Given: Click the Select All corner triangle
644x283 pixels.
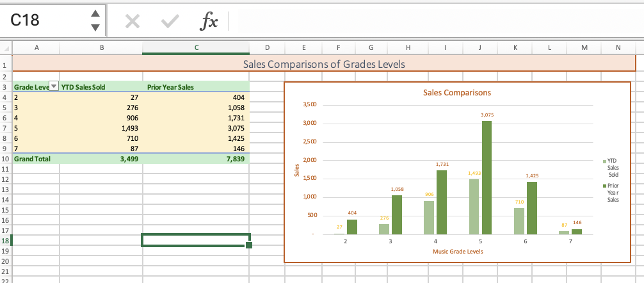Looking at the screenshot, I should click(x=6, y=47).
